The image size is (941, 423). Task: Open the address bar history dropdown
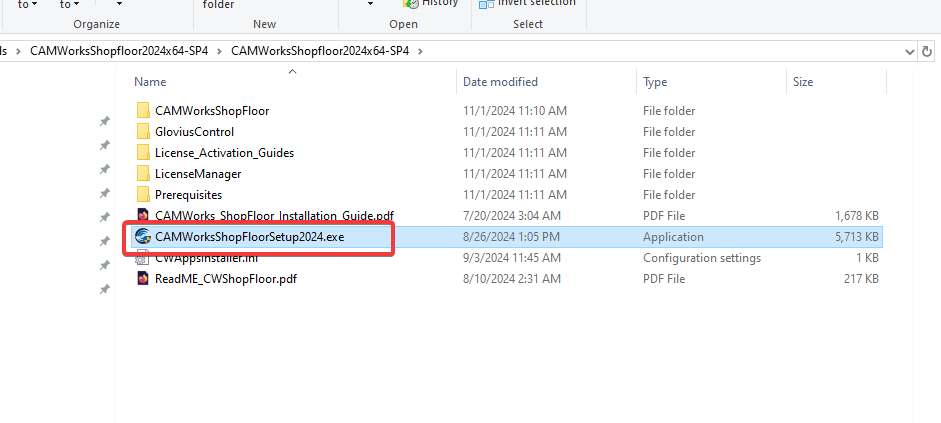(x=910, y=52)
